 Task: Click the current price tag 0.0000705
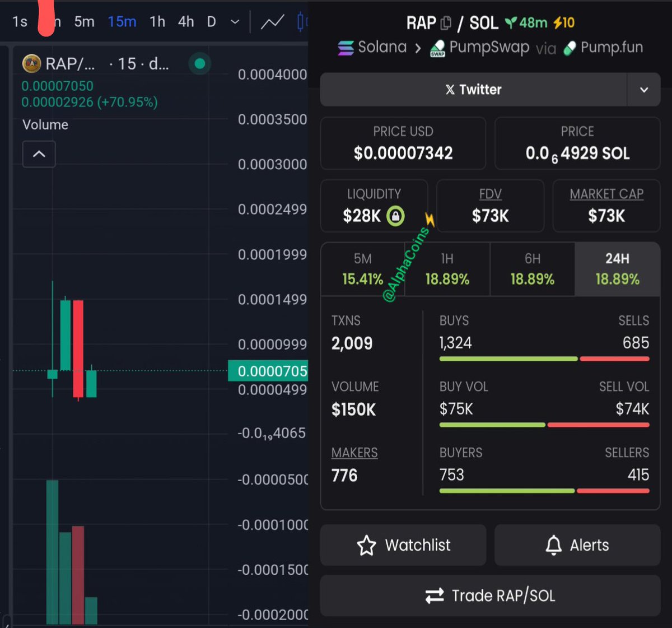coord(268,371)
